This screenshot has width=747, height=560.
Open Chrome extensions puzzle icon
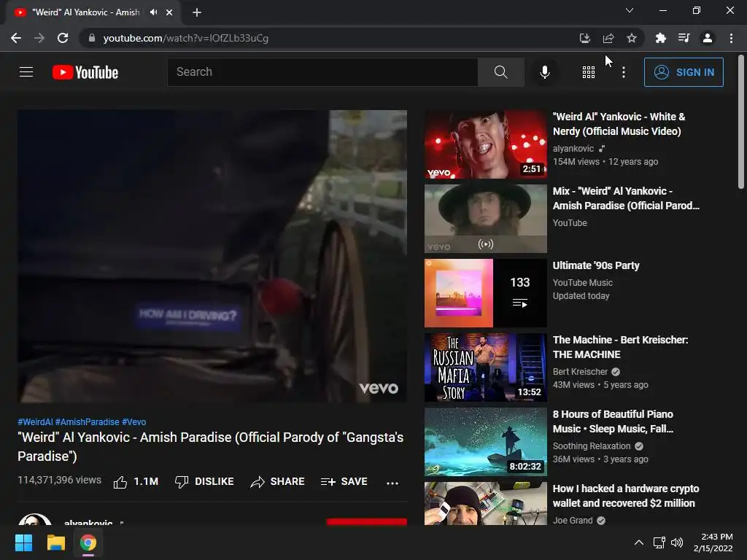coord(660,38)
